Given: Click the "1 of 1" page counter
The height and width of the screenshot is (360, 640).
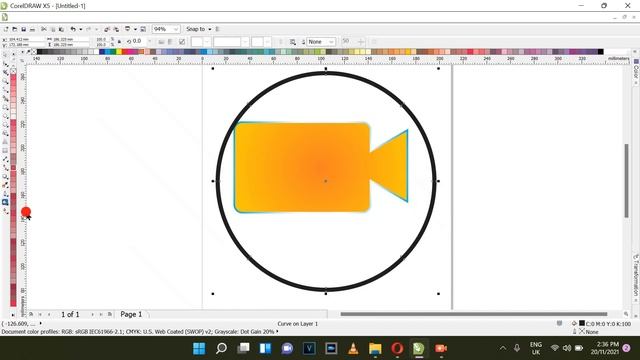Looking at the screenshot, I should pyautogui.click(x=70, y=314).
